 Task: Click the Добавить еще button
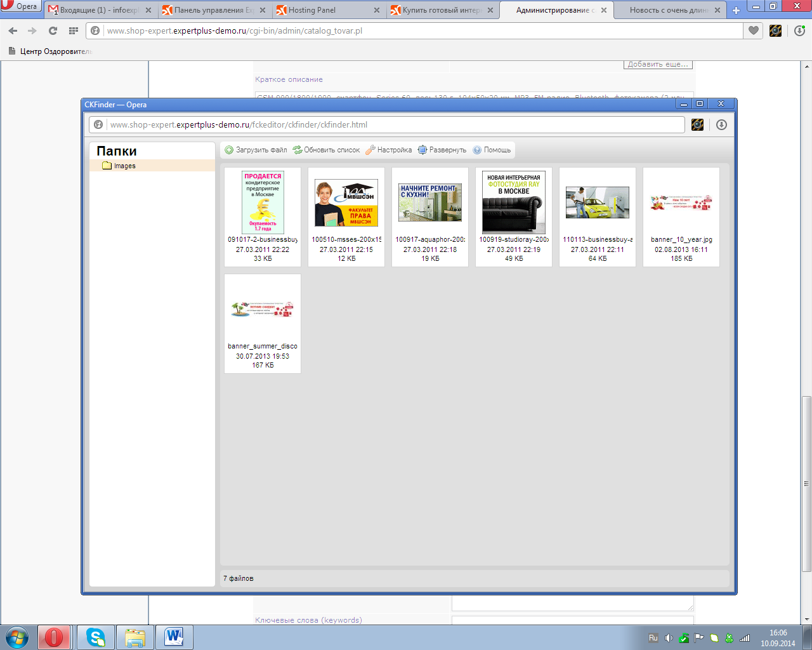[658, 64]
